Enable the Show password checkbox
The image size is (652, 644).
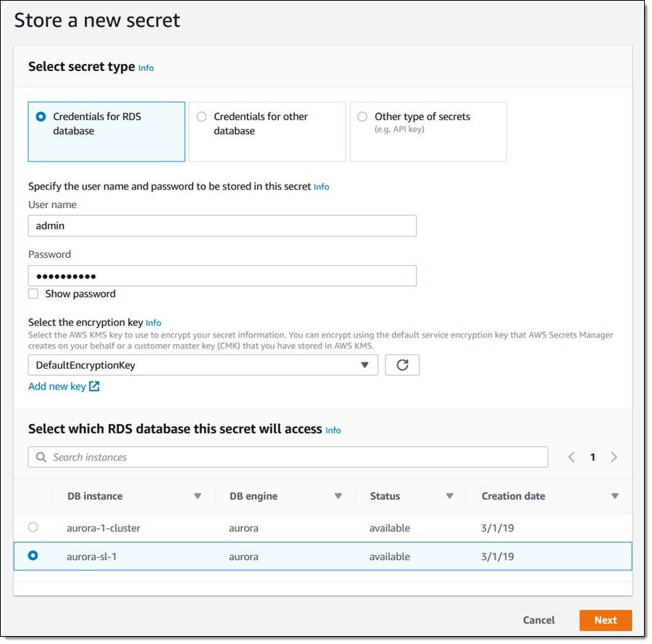33,294
